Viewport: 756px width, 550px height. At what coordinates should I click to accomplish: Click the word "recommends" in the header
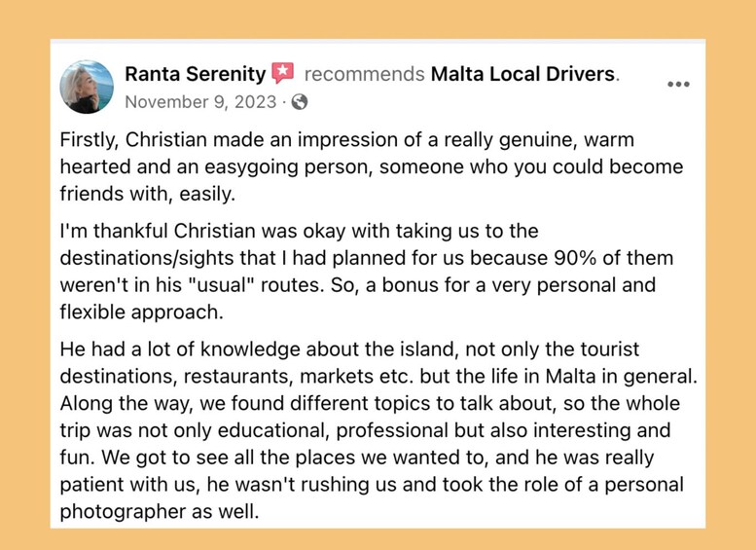[x=364, y=74]
